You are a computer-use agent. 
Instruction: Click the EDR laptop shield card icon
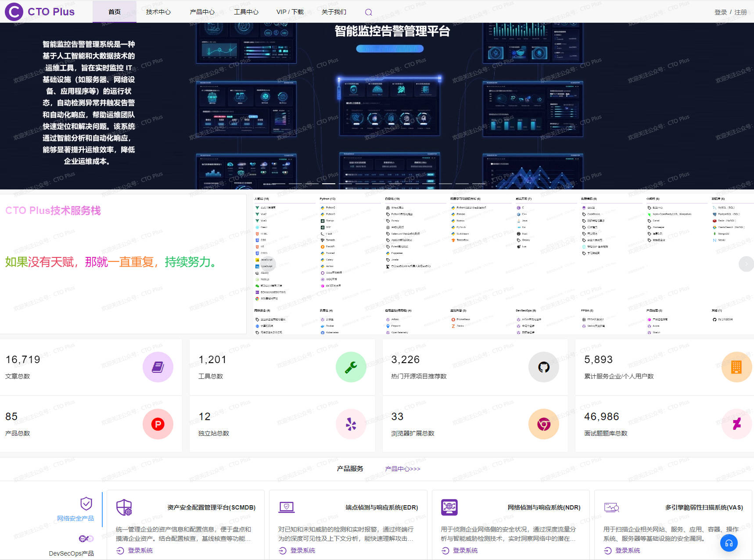tap(287, 507)
